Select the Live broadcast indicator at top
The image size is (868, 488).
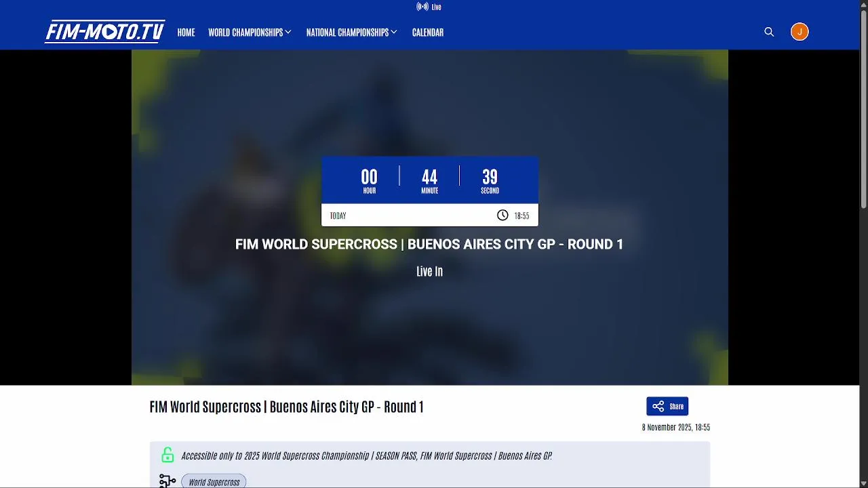pyautogui.click(x=429, y=7)
